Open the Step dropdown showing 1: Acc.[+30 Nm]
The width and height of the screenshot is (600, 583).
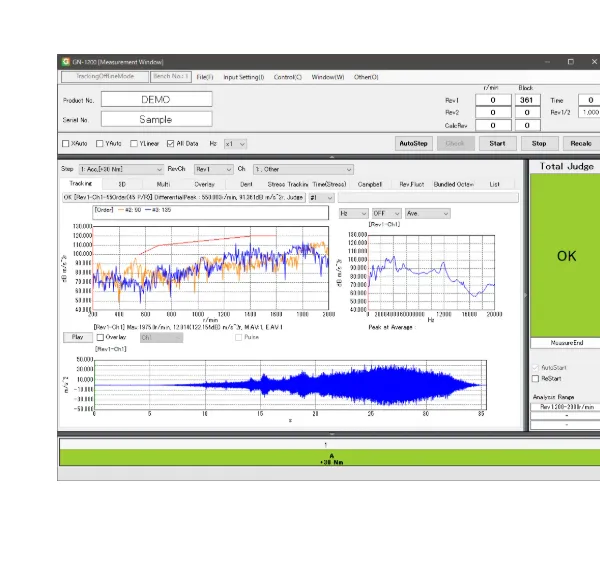click(121, 169)
